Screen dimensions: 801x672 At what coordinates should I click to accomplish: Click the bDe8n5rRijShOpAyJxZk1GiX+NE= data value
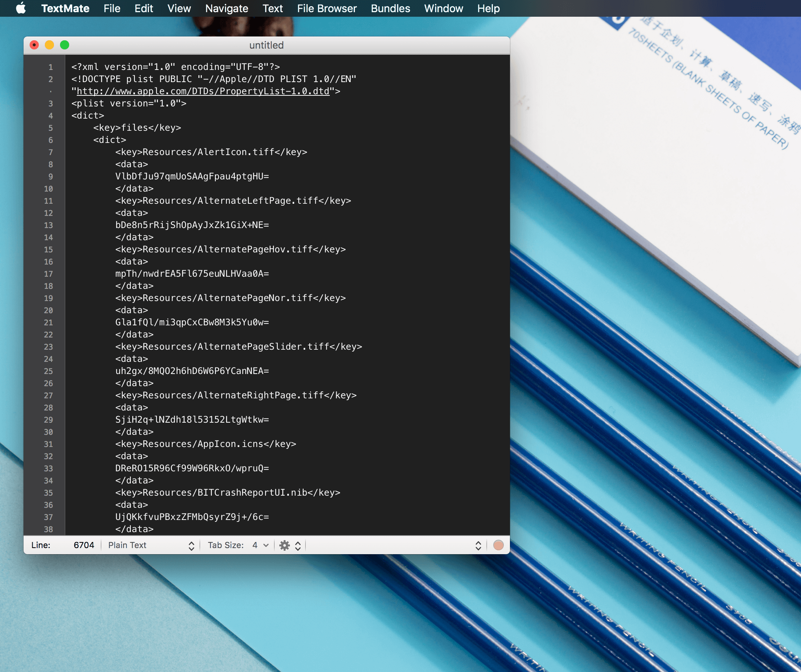tap(192, 225)
